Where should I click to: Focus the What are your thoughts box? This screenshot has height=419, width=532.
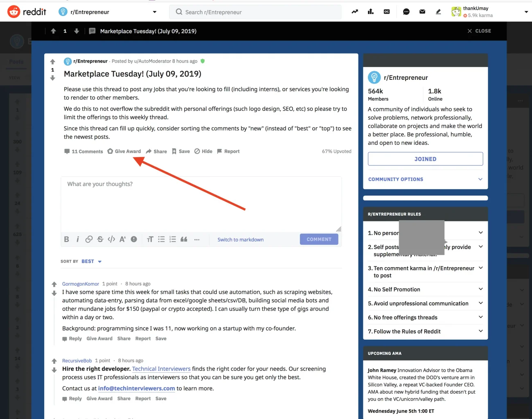(x=201, y=205)
